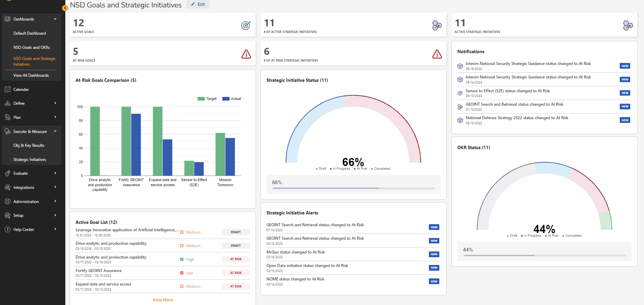Click the Integrations icon in the sidebar
This screenshot has width=644, height=305.
click(7, 187)
